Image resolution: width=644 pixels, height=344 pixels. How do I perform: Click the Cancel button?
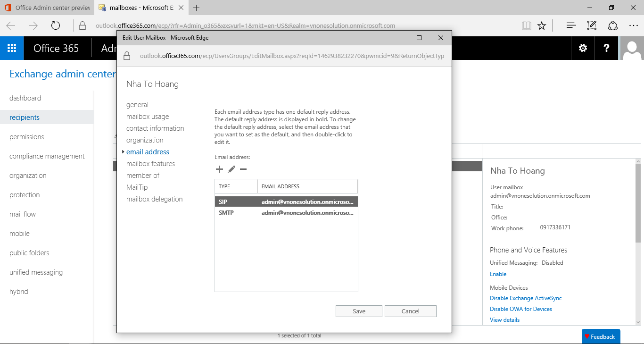(410, 311)
